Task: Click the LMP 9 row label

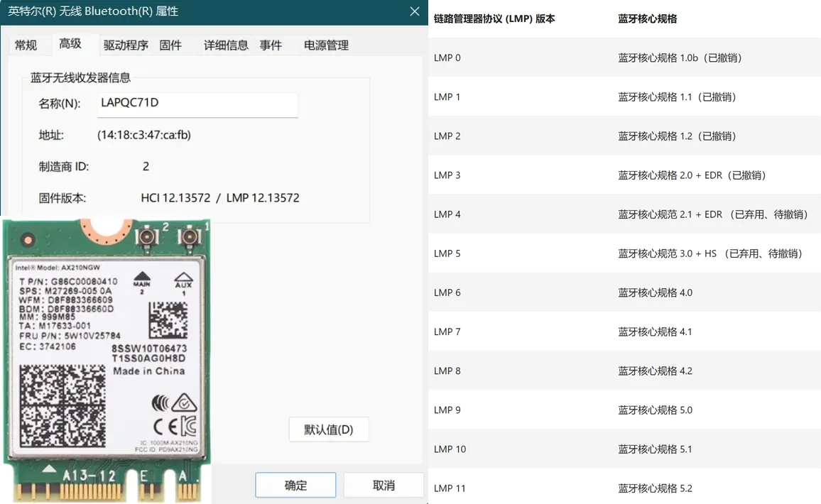Action: pos(447,410)
